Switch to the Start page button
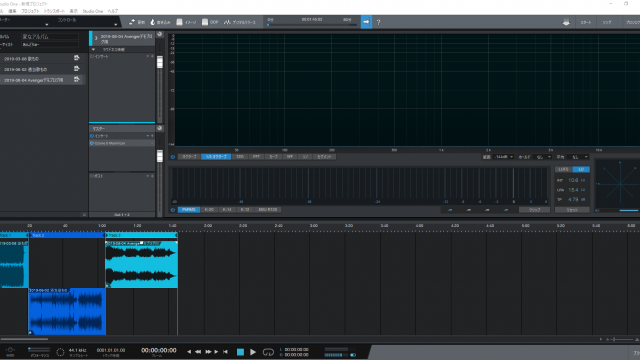 (x=586, y=22)
